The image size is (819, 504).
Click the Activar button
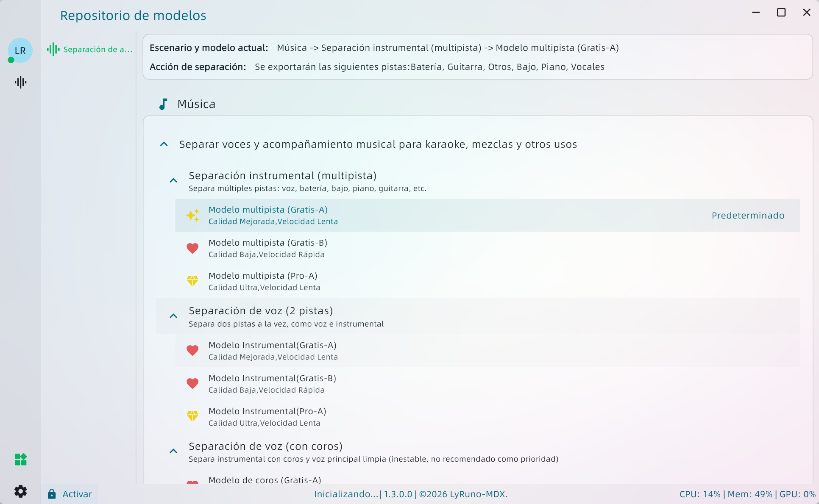pyautogui.click(x=77, y=494)
